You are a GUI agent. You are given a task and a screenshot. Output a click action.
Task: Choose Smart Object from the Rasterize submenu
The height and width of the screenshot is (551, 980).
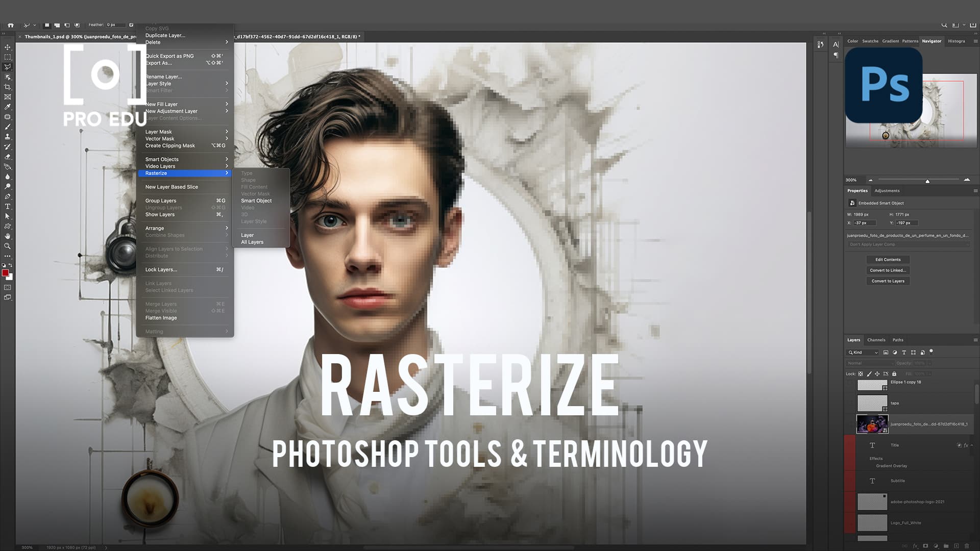click(256, 201)
